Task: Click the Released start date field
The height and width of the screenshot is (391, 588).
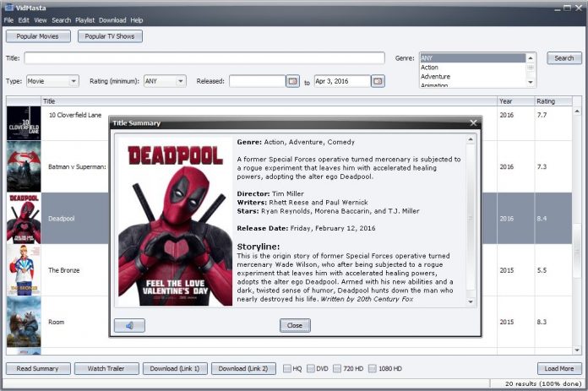Action: click(x=257, y=81)
